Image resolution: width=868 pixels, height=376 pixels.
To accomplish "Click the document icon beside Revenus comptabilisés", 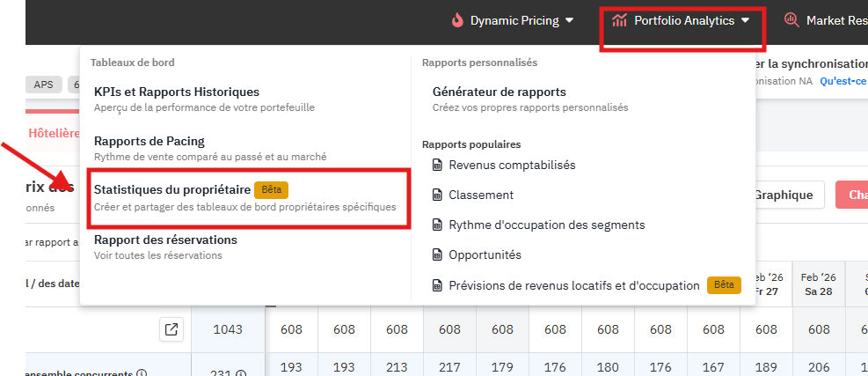I will (437, 165).
